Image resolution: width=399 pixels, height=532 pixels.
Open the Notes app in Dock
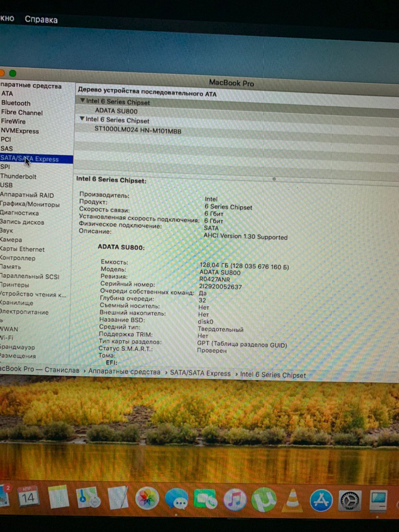click(58, 497)
